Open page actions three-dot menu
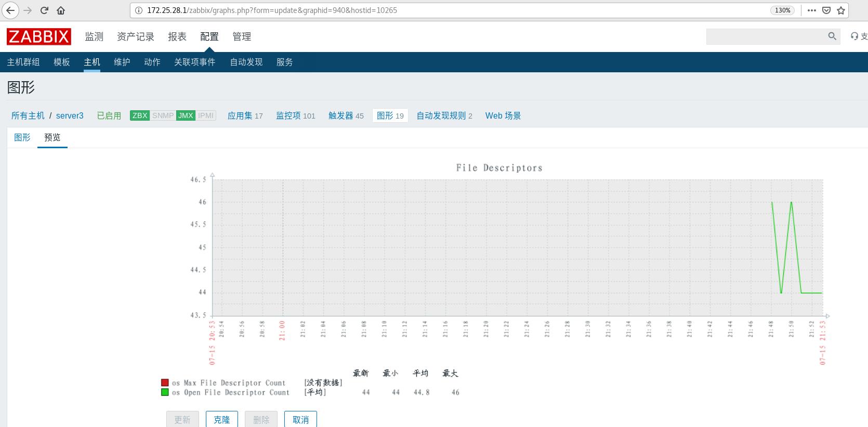 pos(812,10)
